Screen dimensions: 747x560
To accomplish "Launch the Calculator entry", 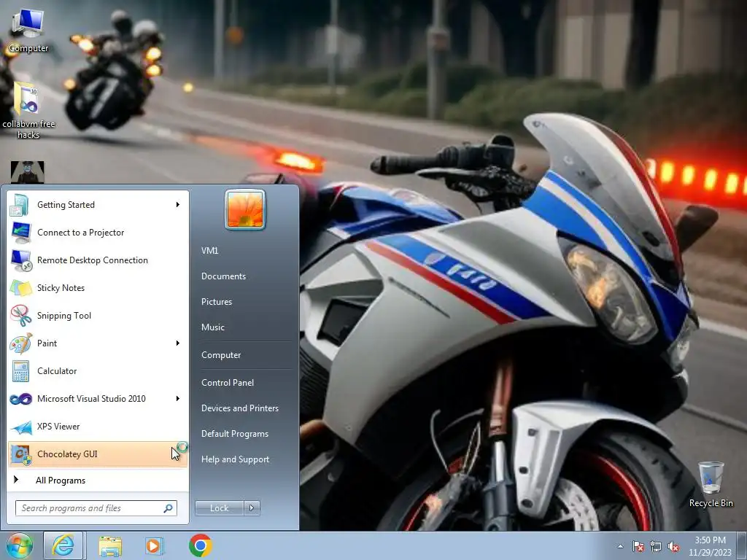I will pos(98,371).
